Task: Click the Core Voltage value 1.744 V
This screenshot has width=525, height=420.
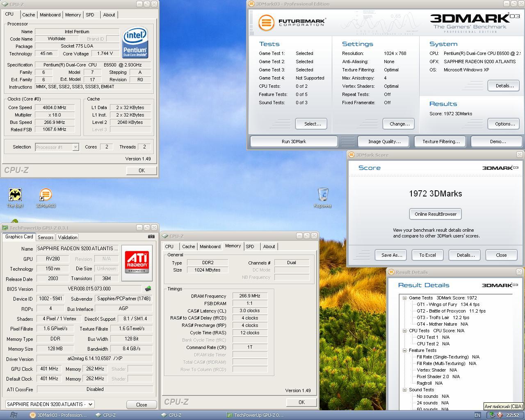Action: point(105,54)
